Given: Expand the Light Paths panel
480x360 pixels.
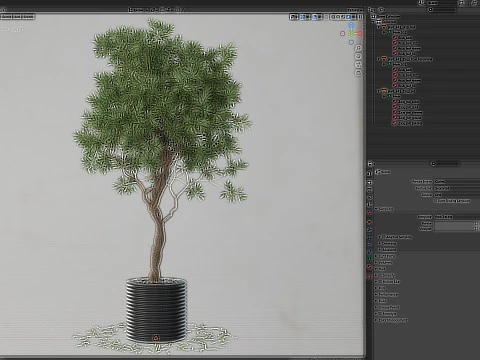Looking at the screenshot, I should click(376, 256).
